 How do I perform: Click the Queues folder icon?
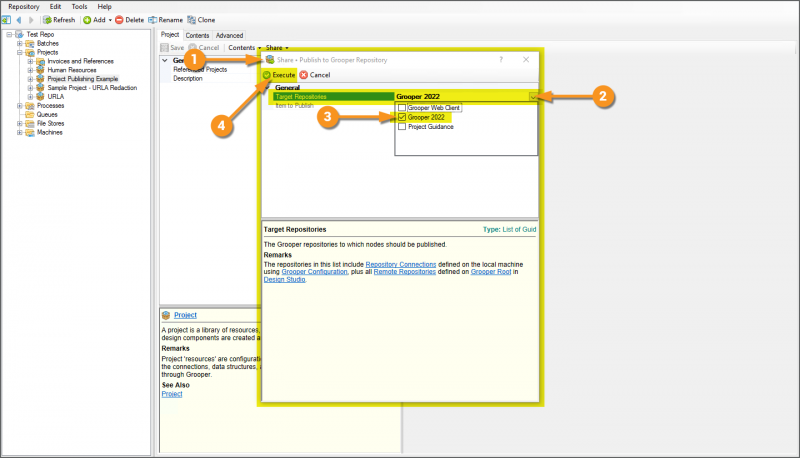30,115
